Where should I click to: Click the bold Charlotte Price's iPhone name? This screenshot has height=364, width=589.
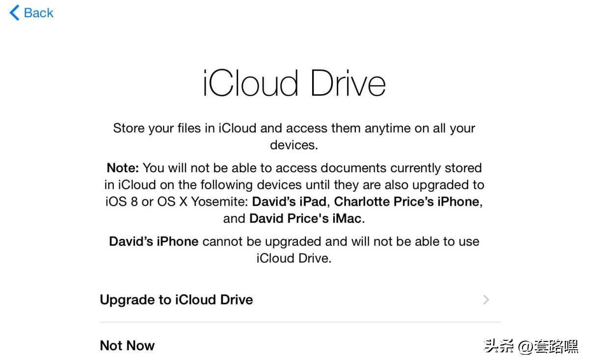[406, 201]
